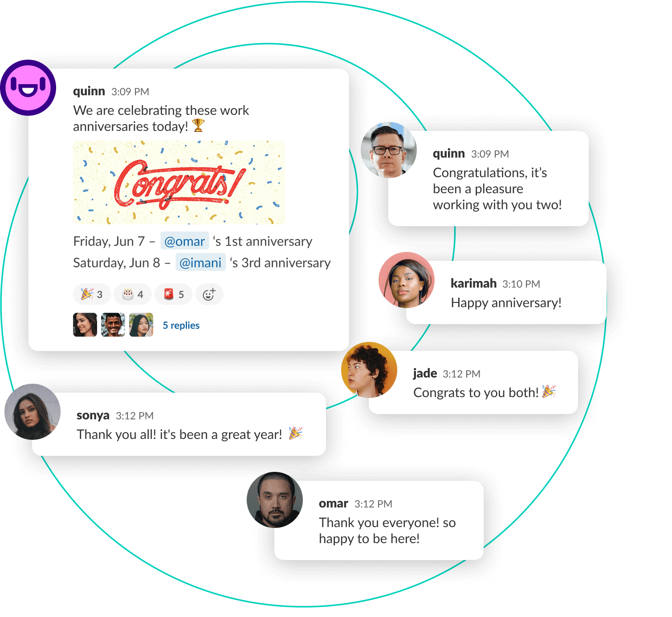The image size is (672, 617).
Task: Click sonya's username
Action: tap(93, 415)
